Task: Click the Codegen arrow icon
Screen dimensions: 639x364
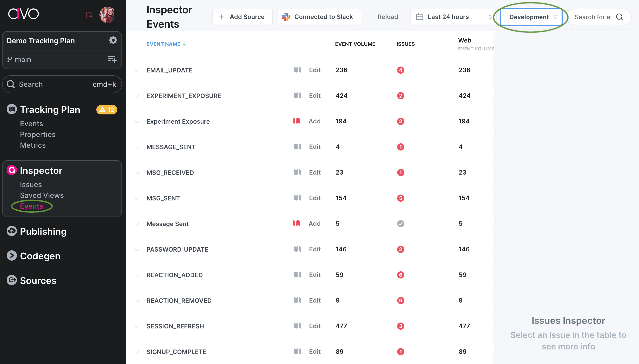Action: tap(11, 255)
